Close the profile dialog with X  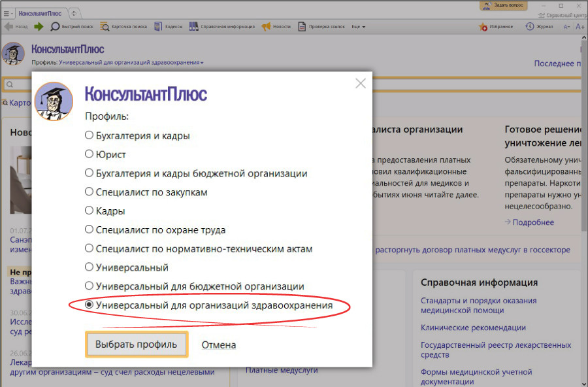(361, 83)
